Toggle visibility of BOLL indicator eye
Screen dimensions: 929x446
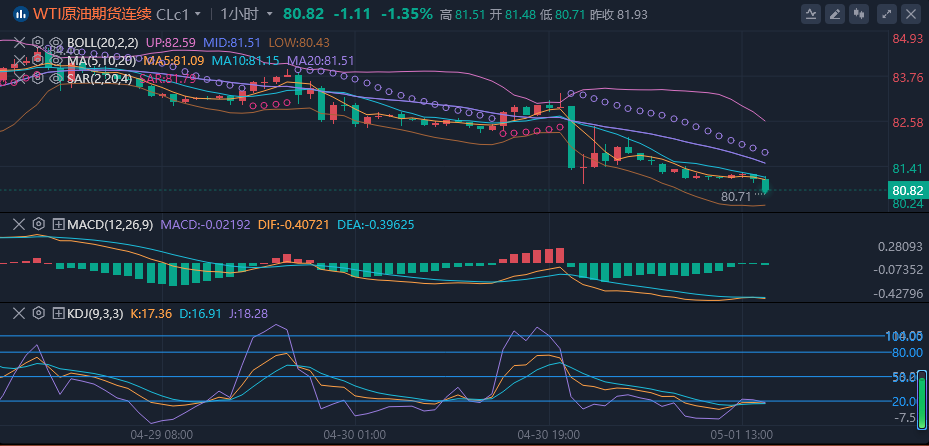(x=56, y=43)
